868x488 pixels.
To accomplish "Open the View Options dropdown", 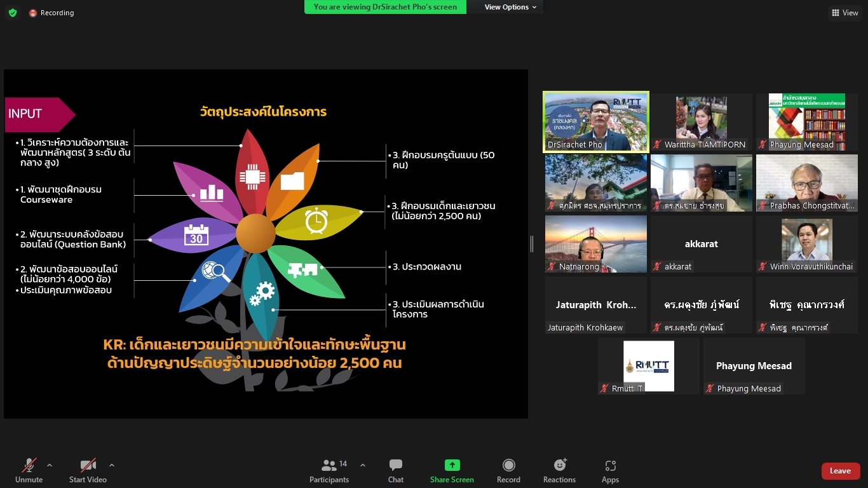I will 510,7.
